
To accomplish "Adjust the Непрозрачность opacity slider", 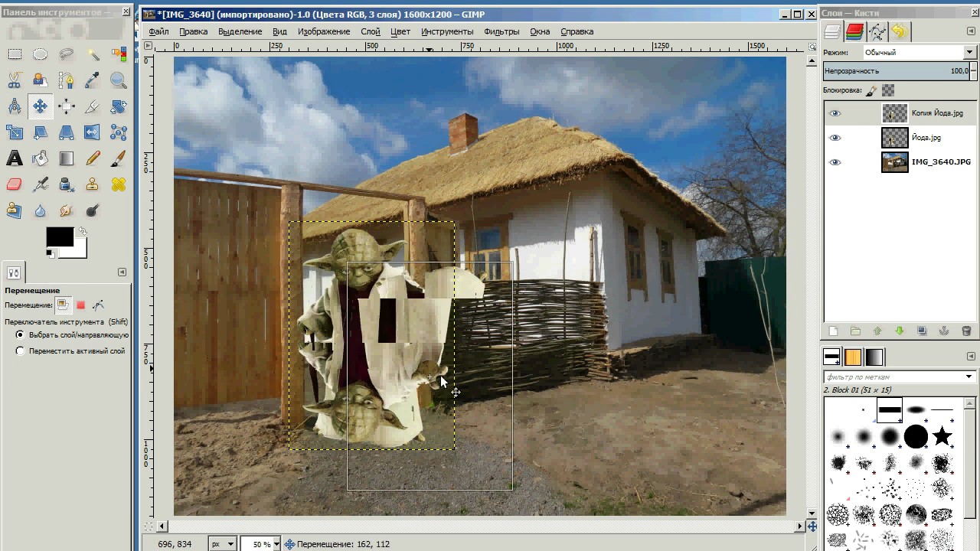I will 897,71.
